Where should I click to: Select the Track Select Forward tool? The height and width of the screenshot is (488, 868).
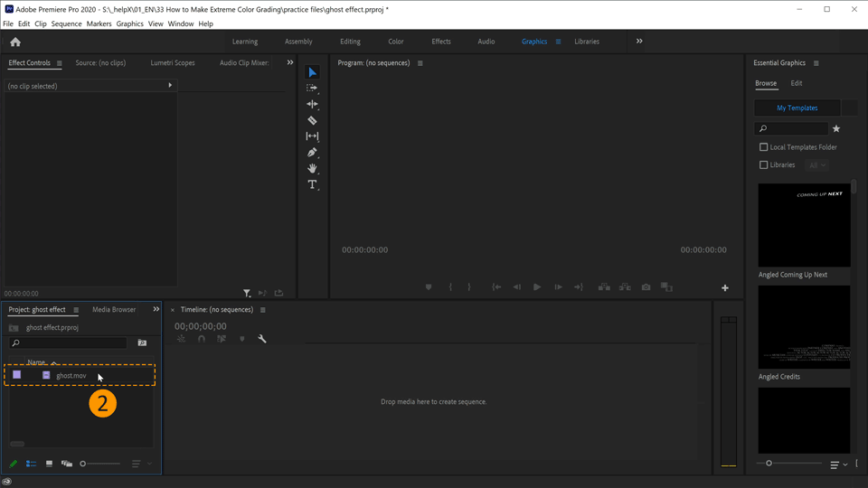[312, 88]
